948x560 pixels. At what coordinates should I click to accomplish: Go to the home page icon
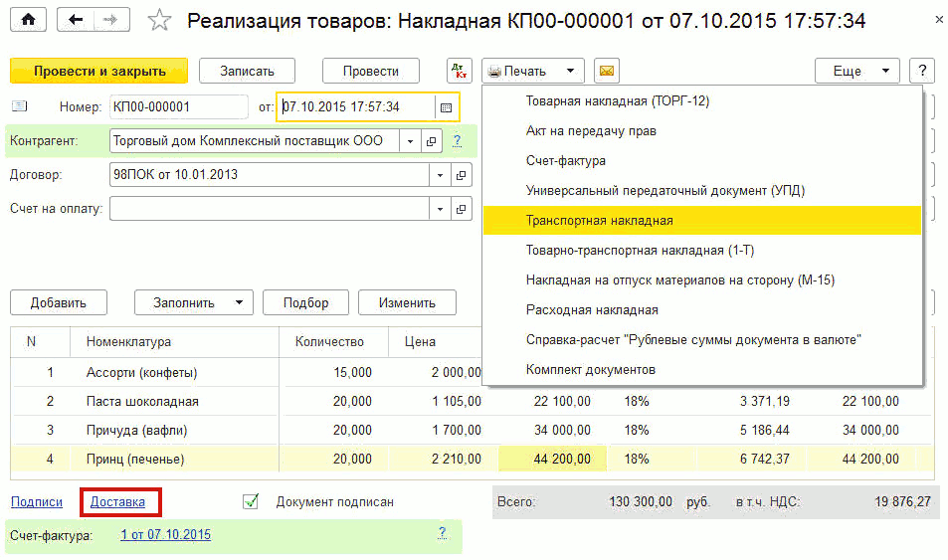tap(28, 20)
